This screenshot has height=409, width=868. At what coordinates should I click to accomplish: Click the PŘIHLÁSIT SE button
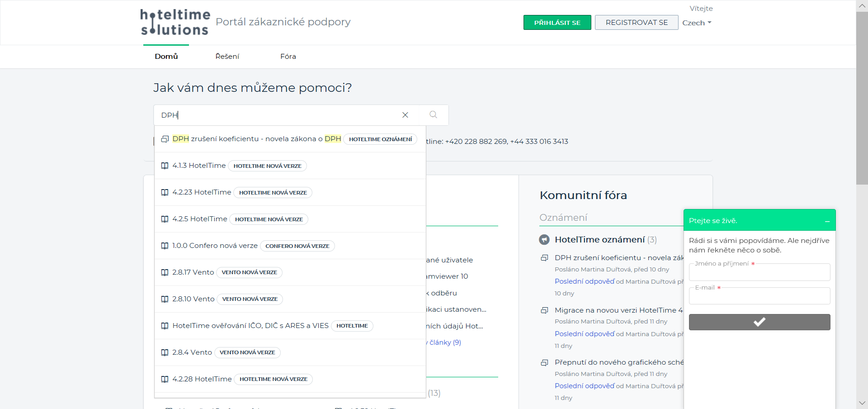click(x=557, y=23)
